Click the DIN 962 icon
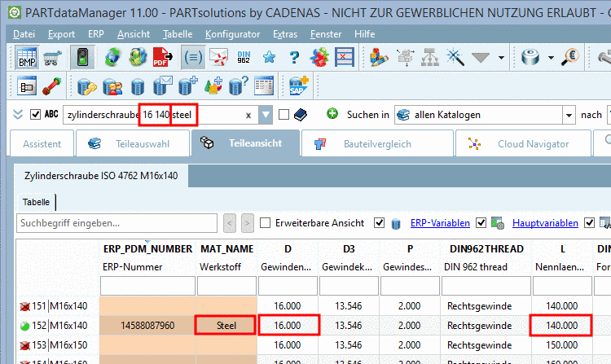This screenshot has height=364, width=611. pos(244,58)
